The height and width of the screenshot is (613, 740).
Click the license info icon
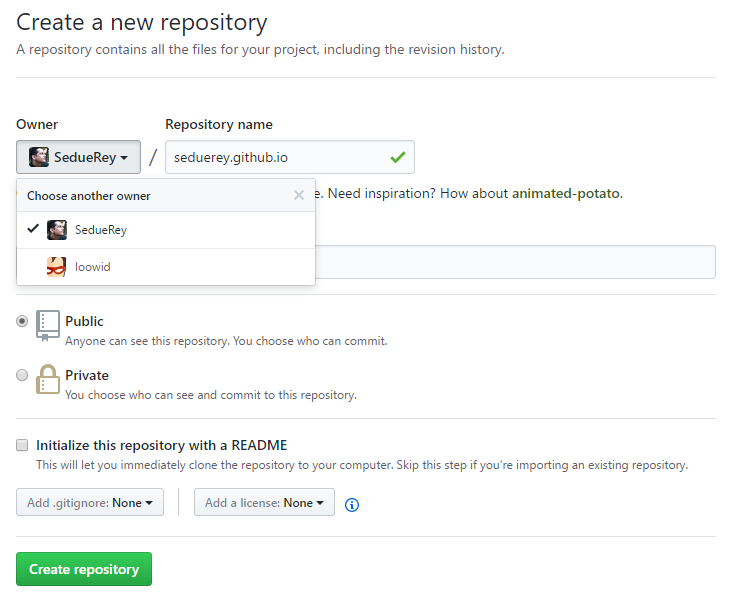click(x=352, y=505)
